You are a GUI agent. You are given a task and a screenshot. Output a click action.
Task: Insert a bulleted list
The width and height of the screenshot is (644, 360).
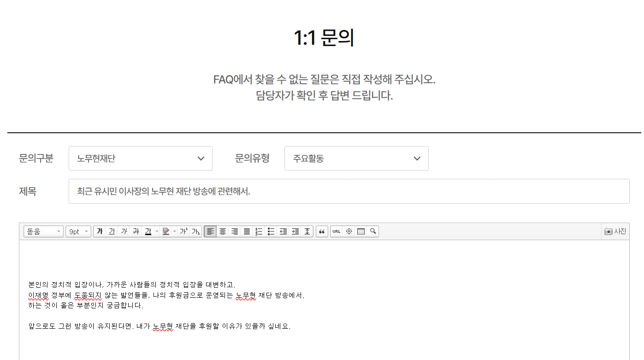pos(271,231)
